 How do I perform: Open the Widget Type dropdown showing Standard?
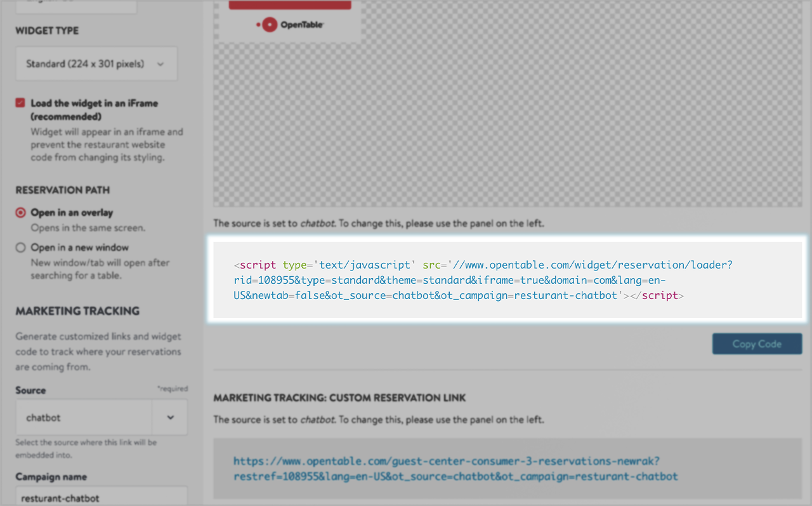[96, 63]
